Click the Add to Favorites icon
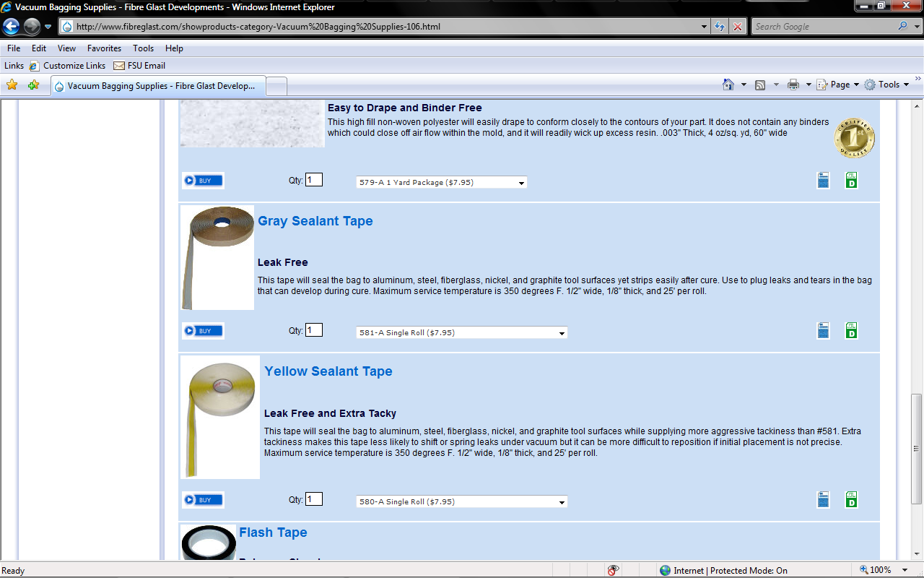The image size is (924, 578). [x=33, y=85]
